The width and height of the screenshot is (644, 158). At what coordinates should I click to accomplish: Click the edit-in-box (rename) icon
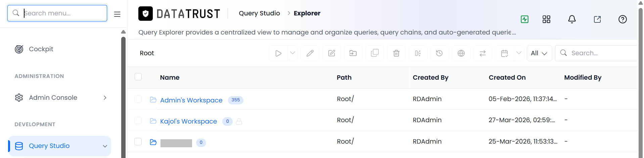tap(332, 53)
